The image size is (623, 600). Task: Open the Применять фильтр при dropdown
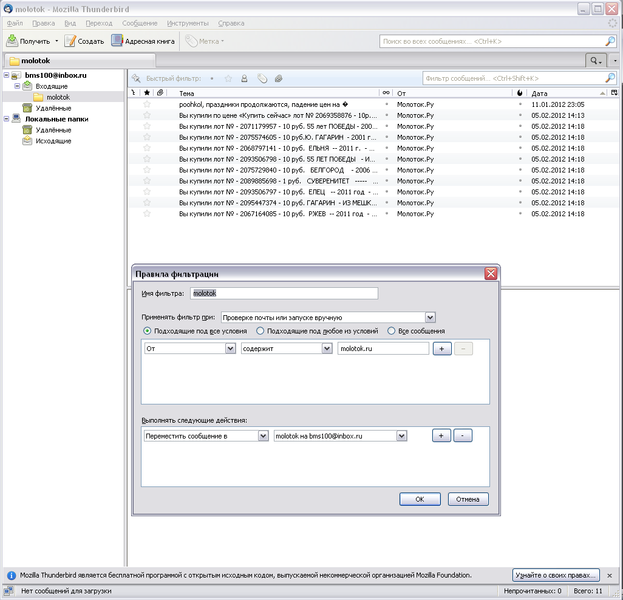point(328,317)
